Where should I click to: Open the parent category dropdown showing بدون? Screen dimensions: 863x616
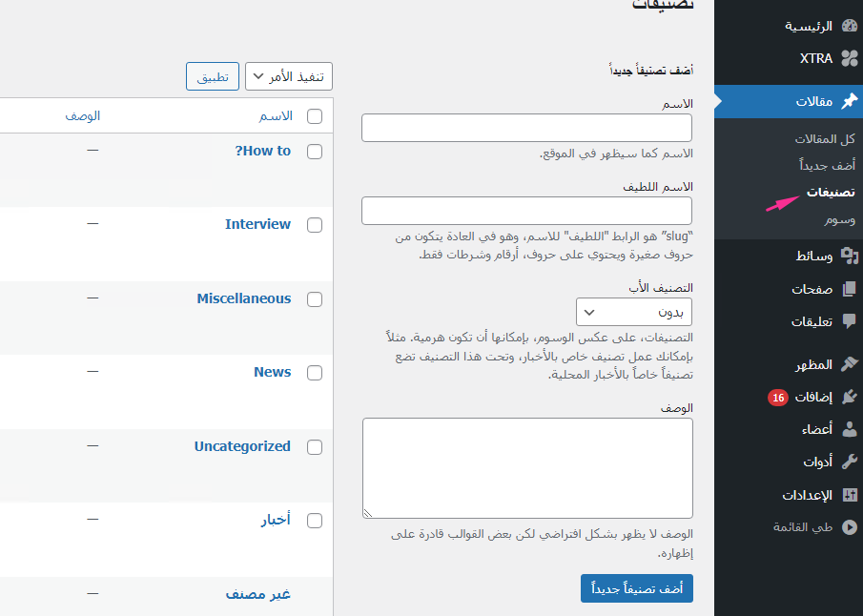point(634,312)
